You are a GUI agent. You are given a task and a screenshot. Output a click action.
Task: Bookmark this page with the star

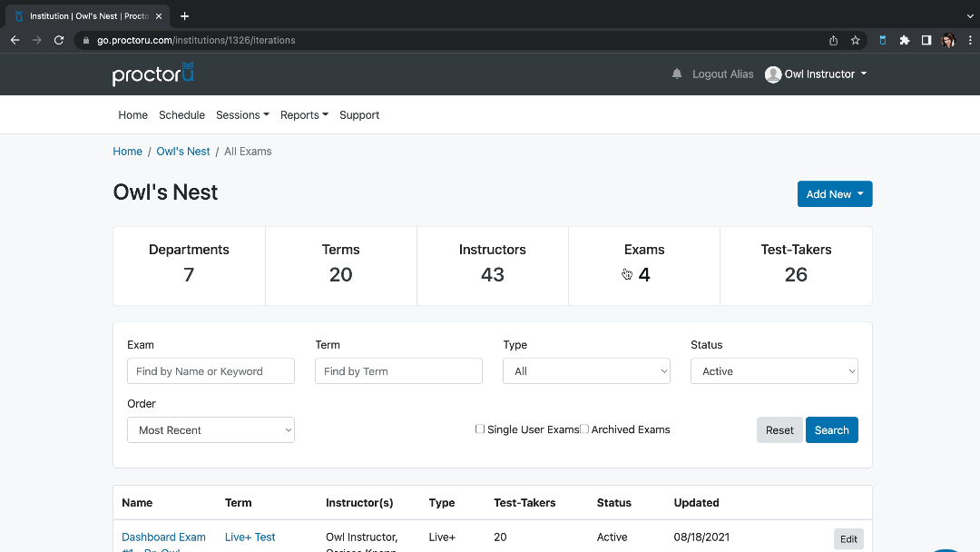point(855,40)
